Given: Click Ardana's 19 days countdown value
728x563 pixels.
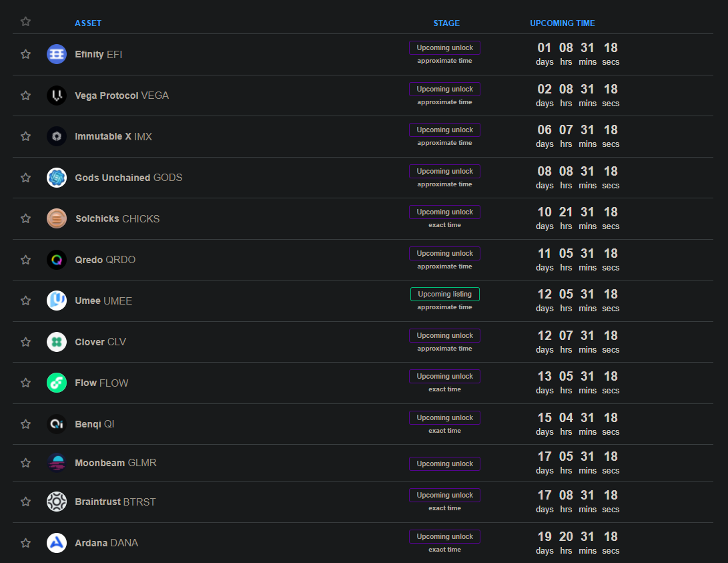Looking at the screenshot, I should click(544, 536).
